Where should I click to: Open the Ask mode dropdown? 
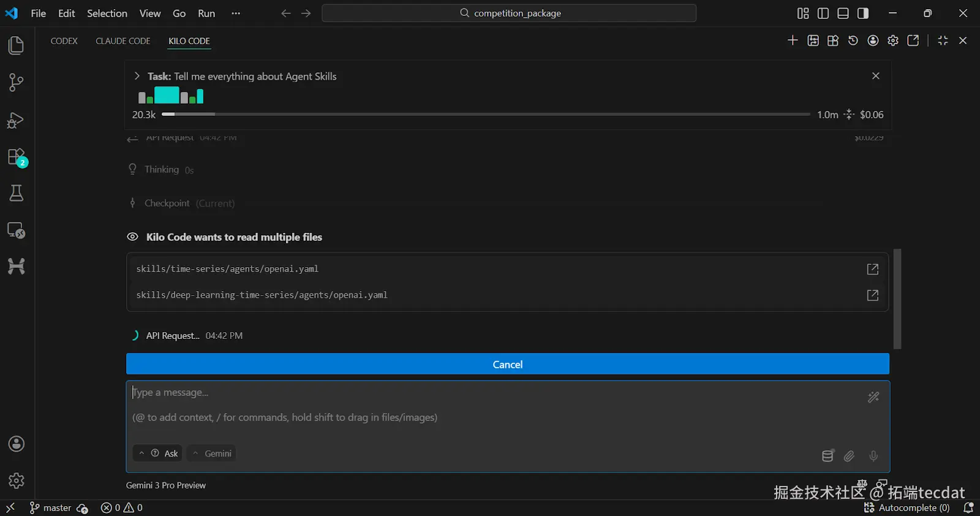158,453
